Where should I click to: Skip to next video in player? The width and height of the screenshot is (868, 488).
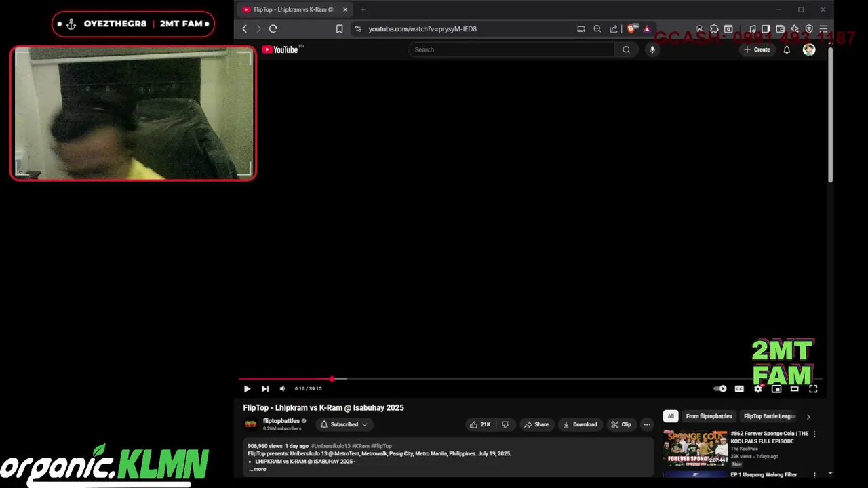point(265,389)
